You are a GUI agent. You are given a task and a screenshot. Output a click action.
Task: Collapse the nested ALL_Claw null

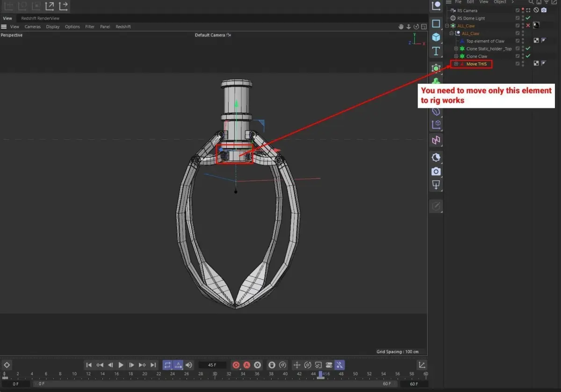[x=452, y=34]
